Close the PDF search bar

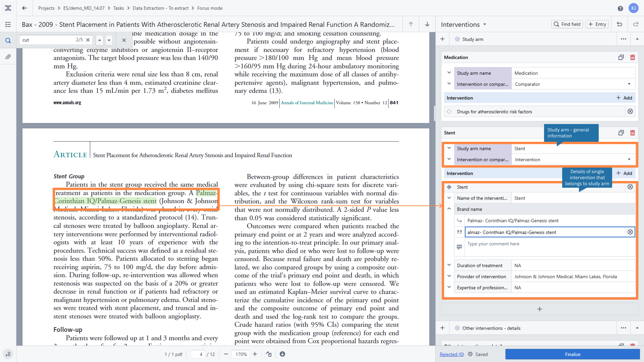tap(124, 40)
